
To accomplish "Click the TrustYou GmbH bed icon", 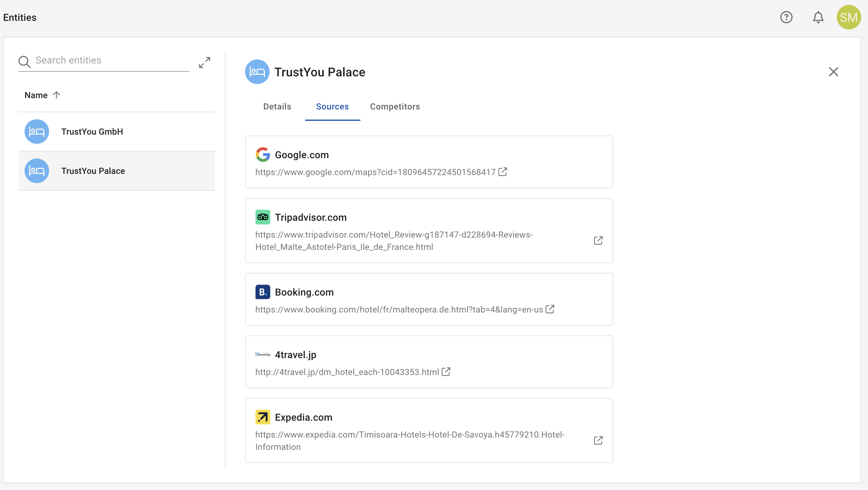I will [37, 132].
